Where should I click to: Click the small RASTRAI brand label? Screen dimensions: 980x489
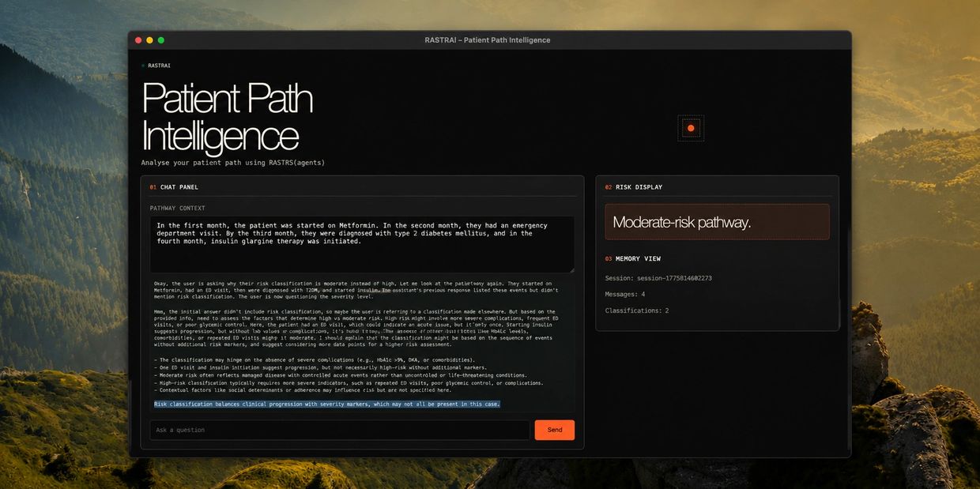(159, 66)
